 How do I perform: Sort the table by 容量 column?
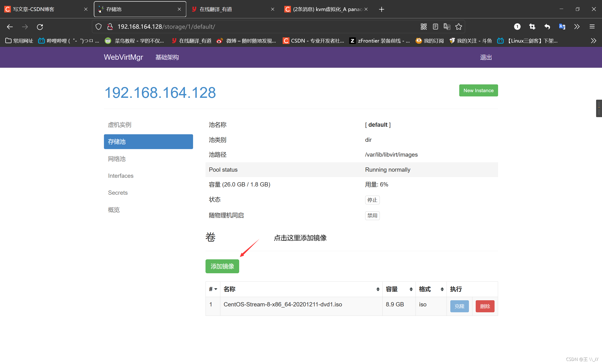click(399, 289)
